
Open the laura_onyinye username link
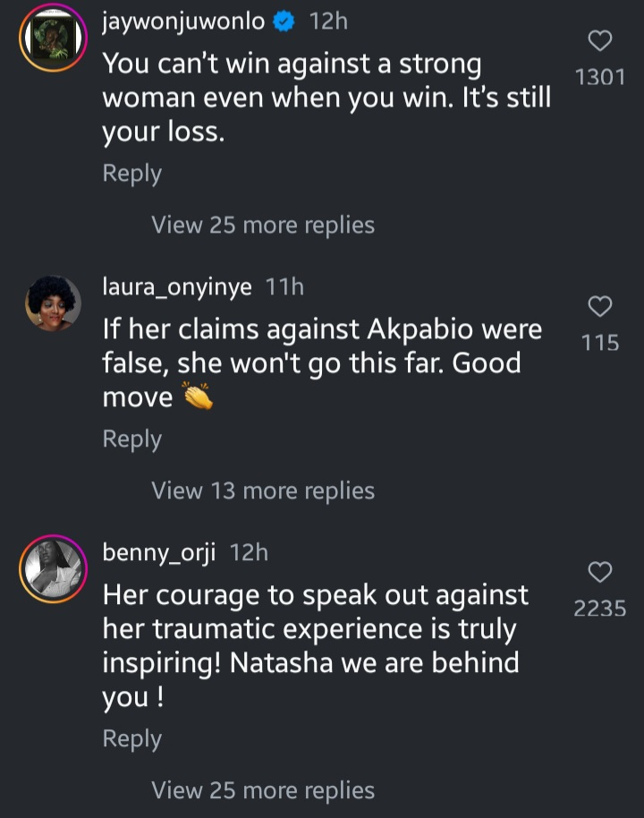[x=177, y=287]
